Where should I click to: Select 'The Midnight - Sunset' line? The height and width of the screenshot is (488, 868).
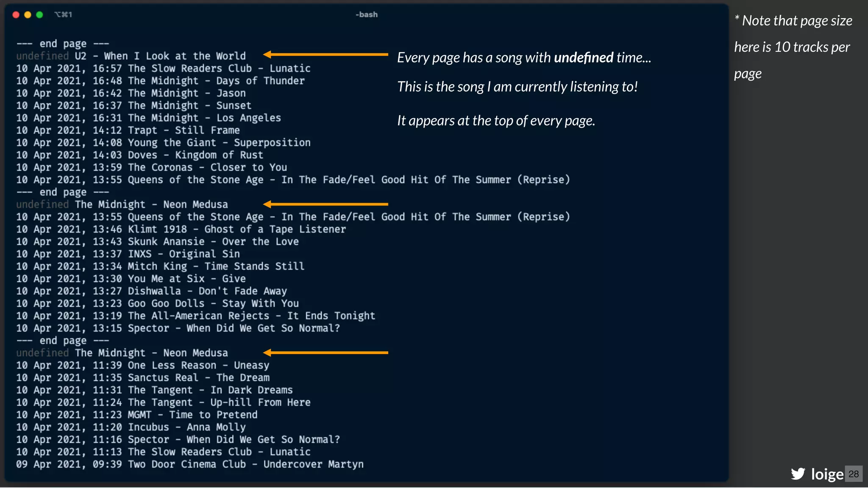coord(134,105)
